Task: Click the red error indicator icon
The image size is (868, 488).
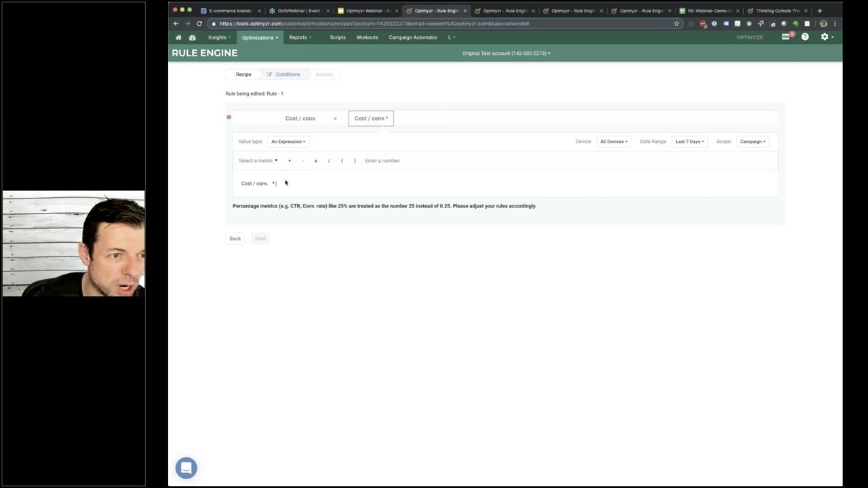Action: pos(229,117)
